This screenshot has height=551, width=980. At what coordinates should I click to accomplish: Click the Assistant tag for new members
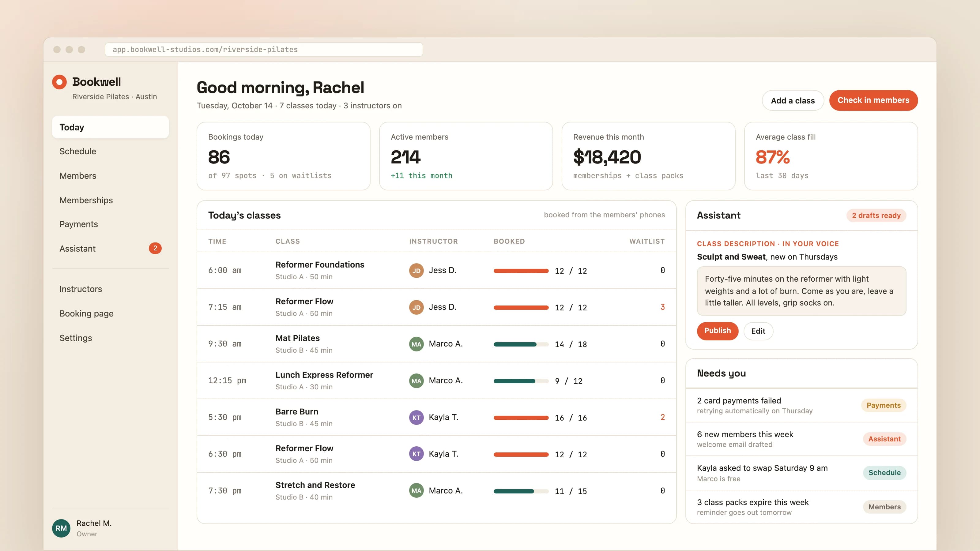[884, 439]
